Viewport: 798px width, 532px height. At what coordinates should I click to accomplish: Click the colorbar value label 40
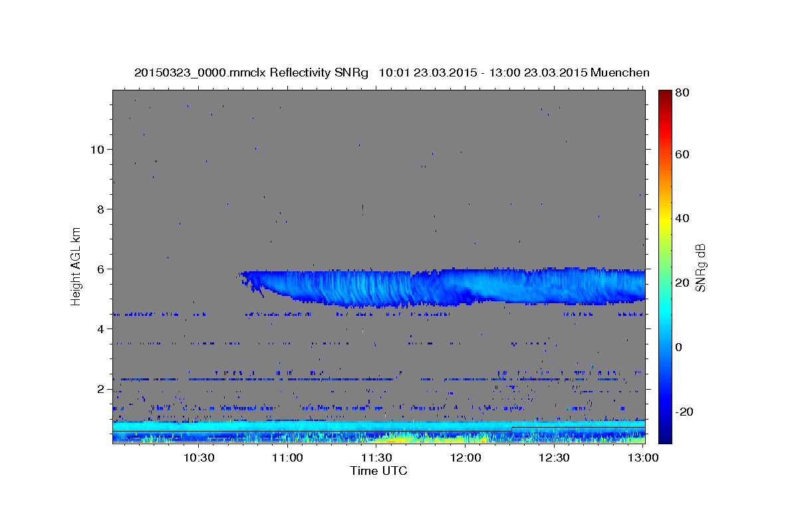pyautogui.click(x=684, y=218)
